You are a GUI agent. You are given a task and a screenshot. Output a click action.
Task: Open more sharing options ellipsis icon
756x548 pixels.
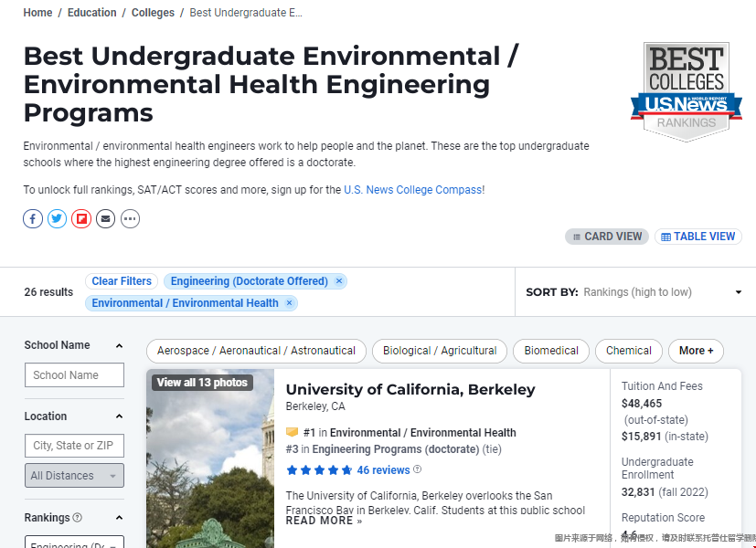130,219
